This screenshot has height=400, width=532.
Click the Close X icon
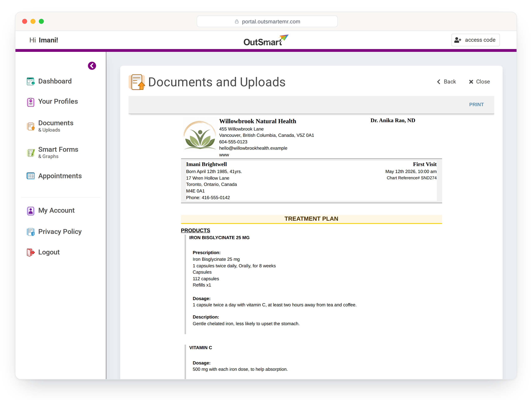tap(471, 82)
